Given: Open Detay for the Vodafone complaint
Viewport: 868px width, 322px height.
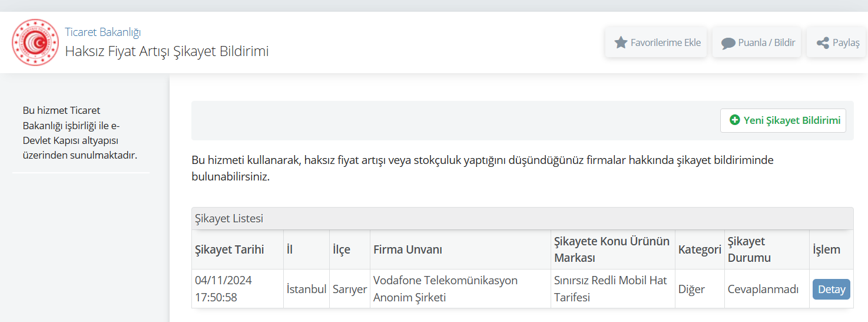Looking at the screenshot, I should pyautogui.click(x=831, y=290).
